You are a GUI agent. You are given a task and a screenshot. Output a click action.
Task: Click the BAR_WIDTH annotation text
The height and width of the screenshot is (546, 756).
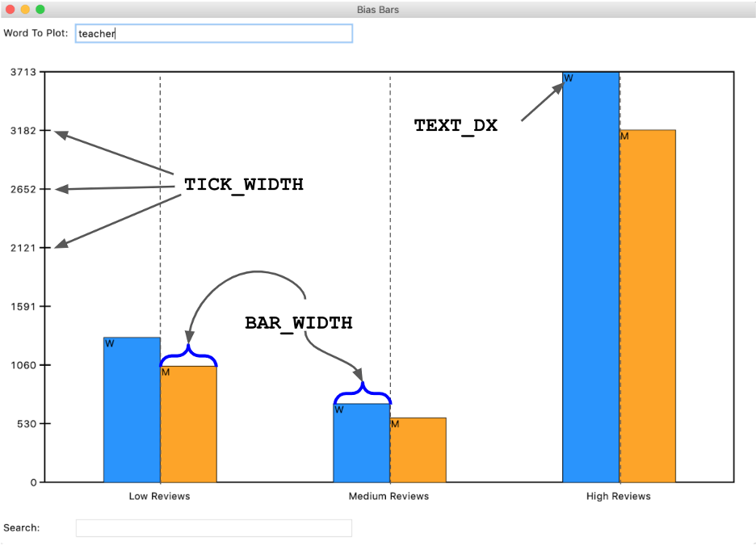[x=299, y=322]
